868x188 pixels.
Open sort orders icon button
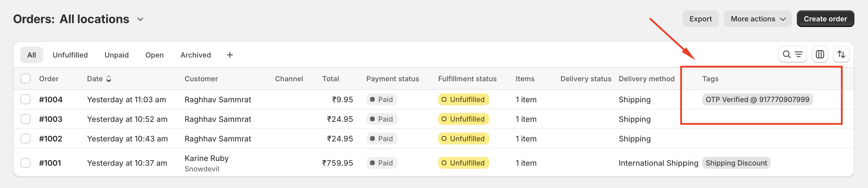tap(841, 54)
